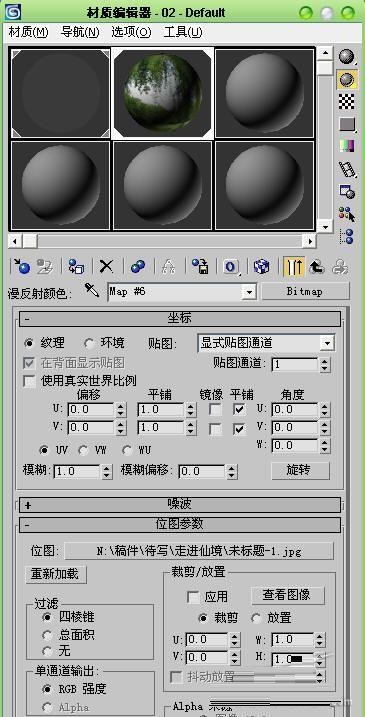Click the Make Preview film icon
This screenshot has width=365, height=717.
347,169
